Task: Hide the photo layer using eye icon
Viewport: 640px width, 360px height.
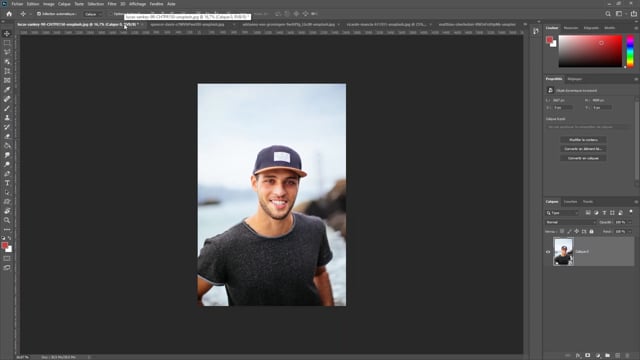Action: pos(548,252)
